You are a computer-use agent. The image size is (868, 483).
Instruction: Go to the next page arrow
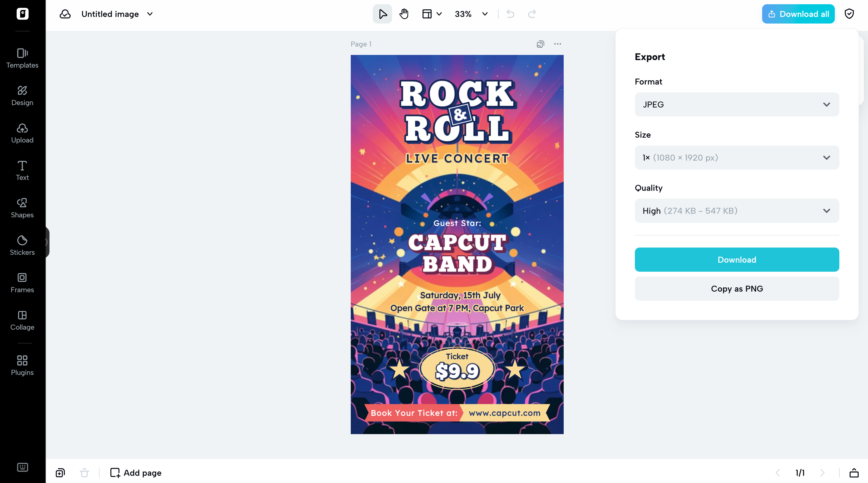pyautogui.click(x=822, y=472)
